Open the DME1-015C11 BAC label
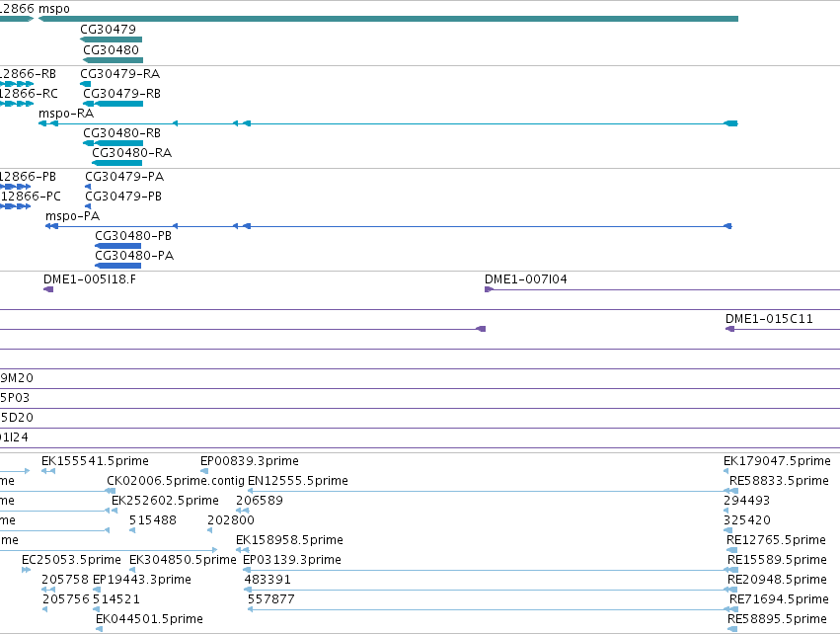This screenshot has height=634, width=840. coord(769,319)
